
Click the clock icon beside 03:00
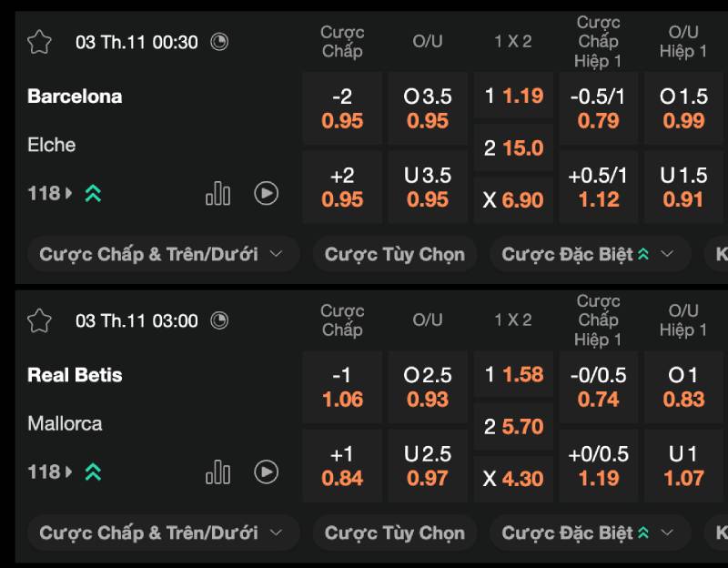[219, 320]
